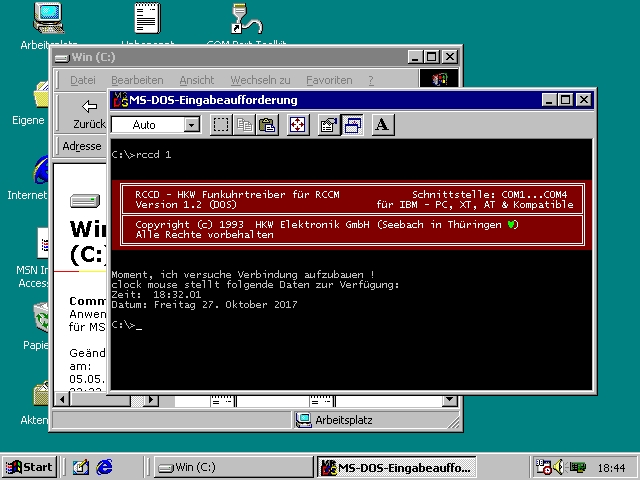Click 'Version 1.2 (DOS)' text in red banner

pos(186,204)
